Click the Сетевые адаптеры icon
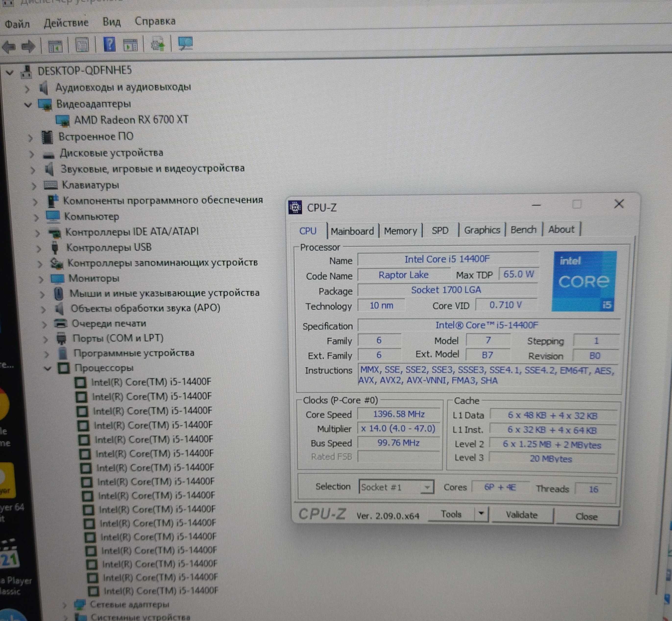The width and height of the screenshot is (672, 621). [x=80, y=605]
